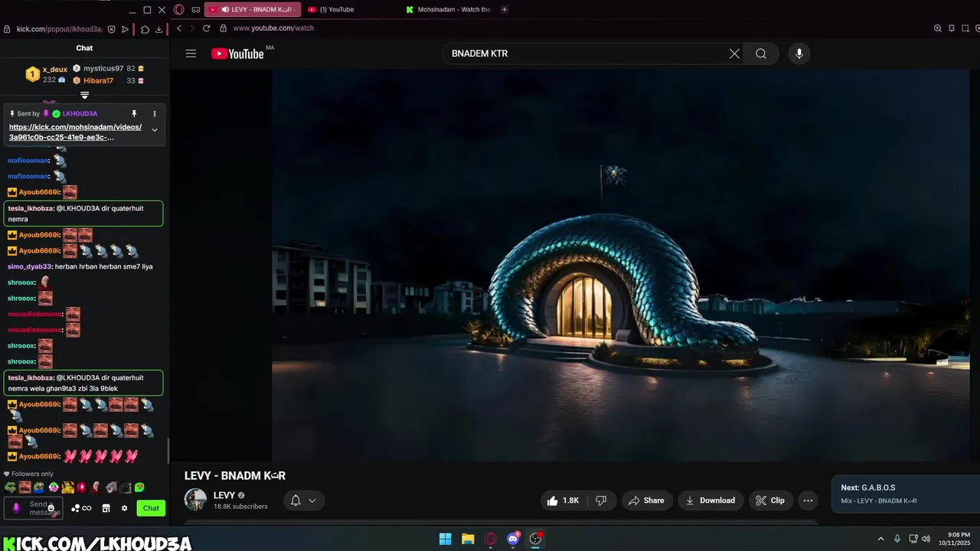Download the video
Image resolution: width=980 pixels, height=551 pixels.
click(710, 500)
